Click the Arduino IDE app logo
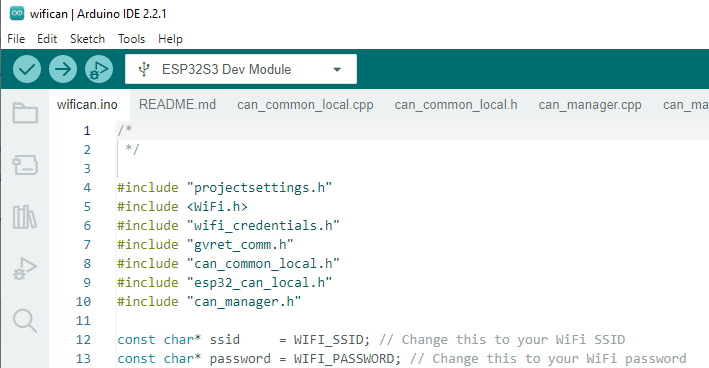The image size is (709, 368). coord(17,14)
